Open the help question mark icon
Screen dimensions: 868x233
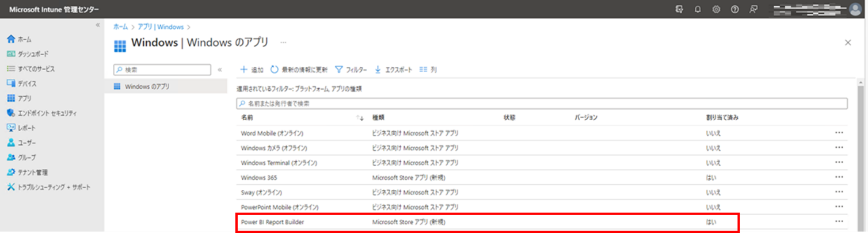click(x=734, y=9)
